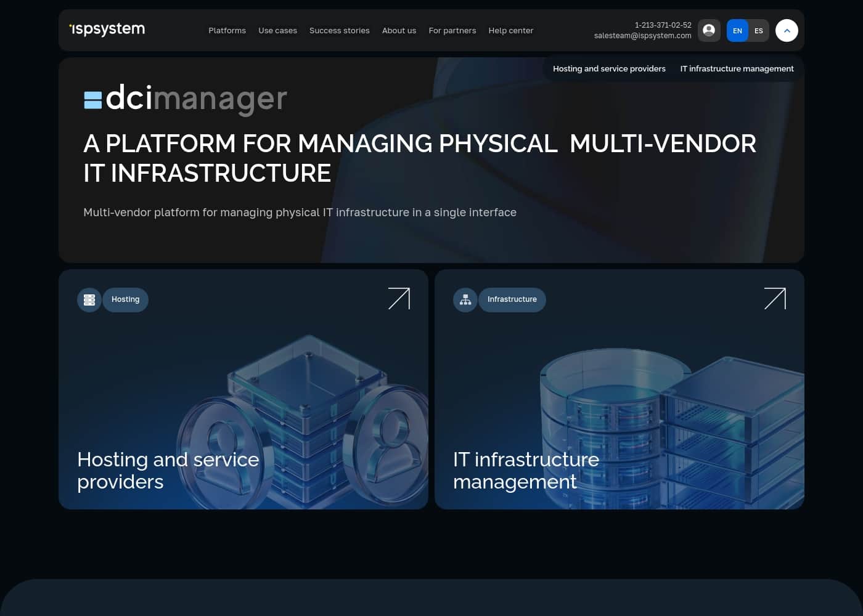Viewport: 863px width, 616px height.
Task: Click the Hosting server rack icon
Action: [x=89, y=300]
